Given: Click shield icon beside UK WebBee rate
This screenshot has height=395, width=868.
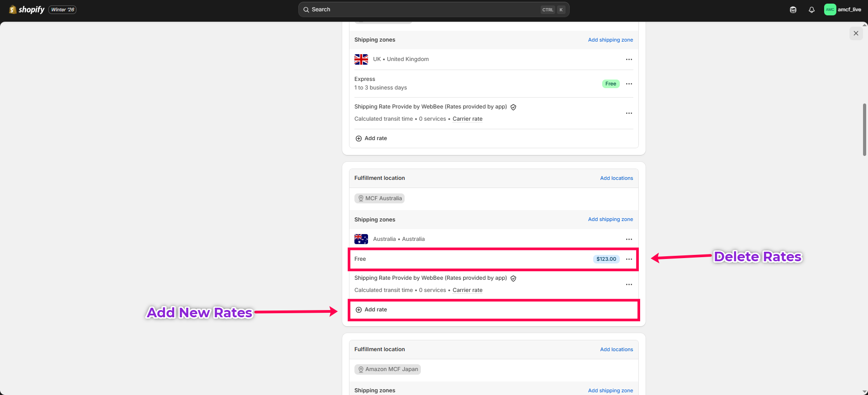Looking at the screenshot, I should click(513, 107).
